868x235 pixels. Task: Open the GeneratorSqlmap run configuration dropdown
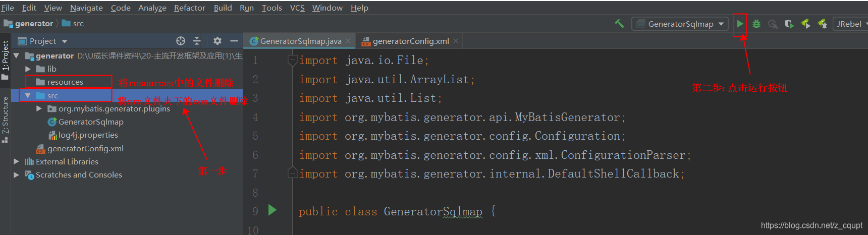coord(680,24)
